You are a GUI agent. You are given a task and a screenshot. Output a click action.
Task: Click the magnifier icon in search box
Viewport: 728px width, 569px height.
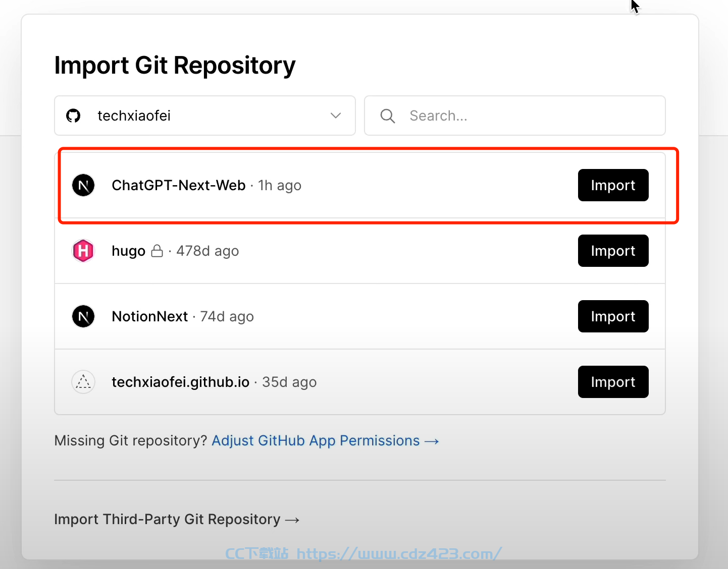pos(388,116)
